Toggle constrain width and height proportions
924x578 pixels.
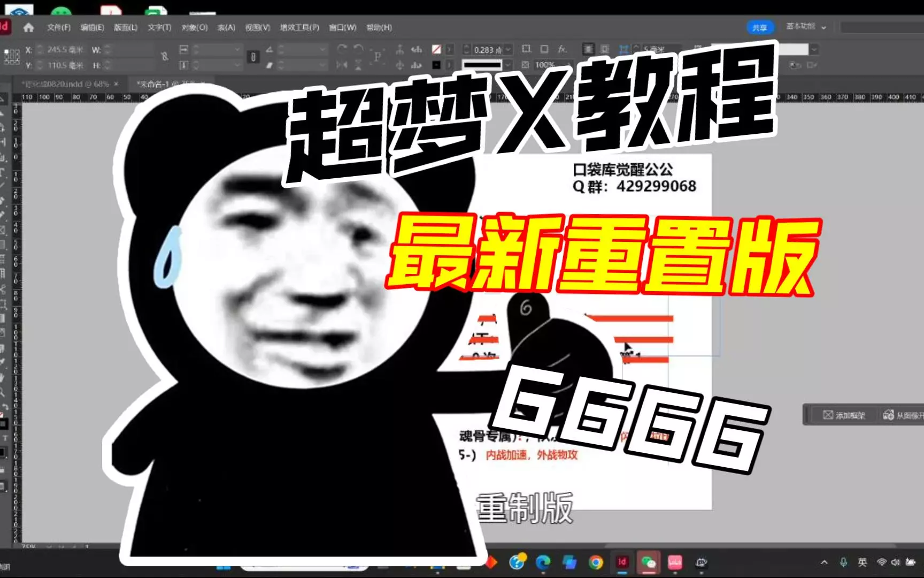[x=165, y=56]
